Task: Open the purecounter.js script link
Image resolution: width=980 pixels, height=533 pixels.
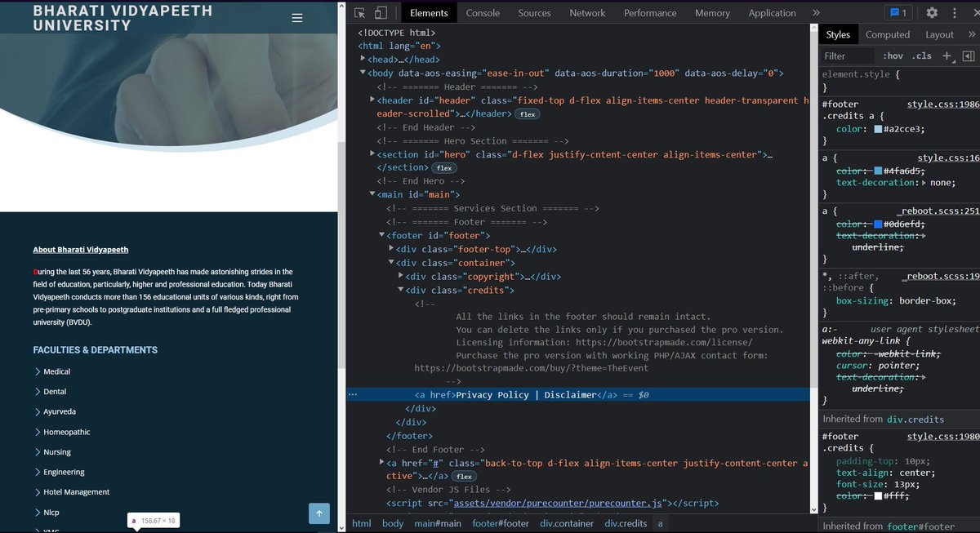Action: (x=559, y=504)
